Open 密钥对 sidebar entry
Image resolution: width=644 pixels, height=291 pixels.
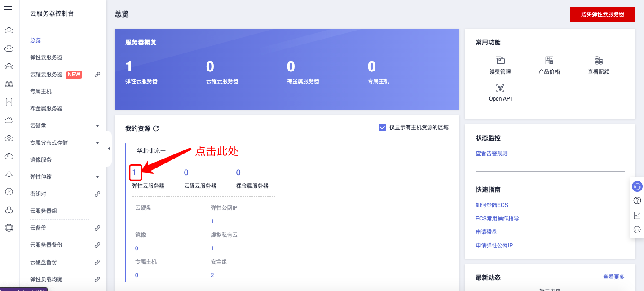pos(38,194)
